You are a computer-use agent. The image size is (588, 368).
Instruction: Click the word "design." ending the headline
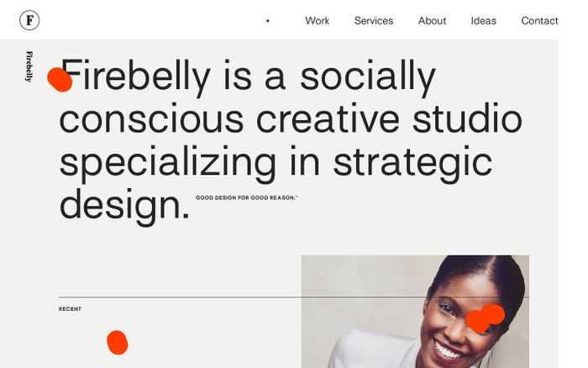click(x=123, y=205)
